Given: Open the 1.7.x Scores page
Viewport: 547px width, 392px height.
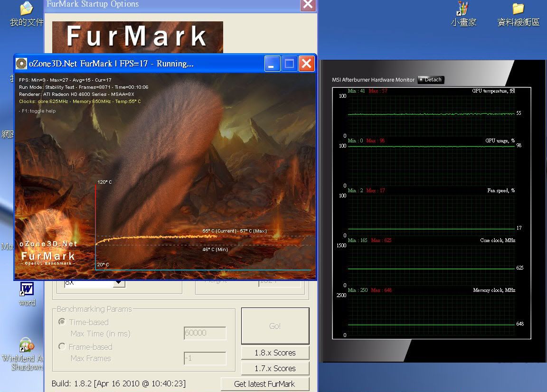Looking at the screenshot, I should point(275,368).
